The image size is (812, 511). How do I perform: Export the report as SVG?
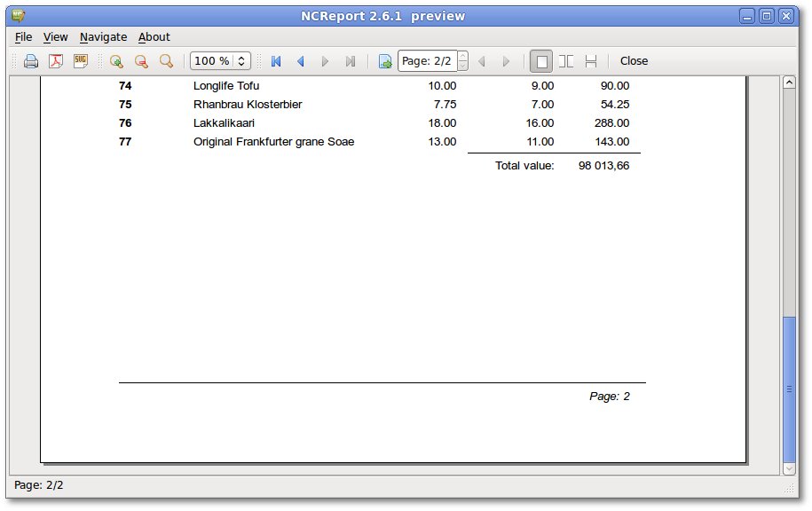point(81,61)
